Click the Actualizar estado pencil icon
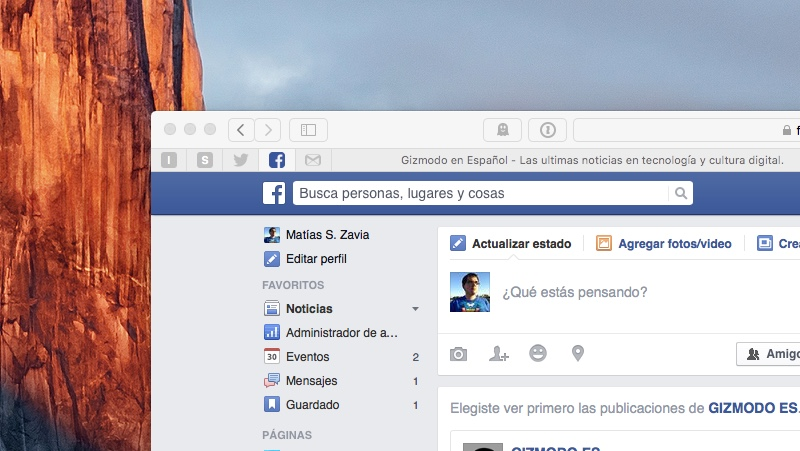800x451 pixels. [x=458, y=243]
